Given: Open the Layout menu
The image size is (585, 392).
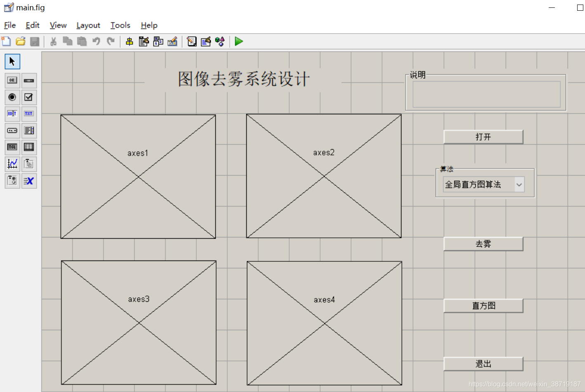Looking at the screenshot, I should pyautogui.click(x=88, y=25).
